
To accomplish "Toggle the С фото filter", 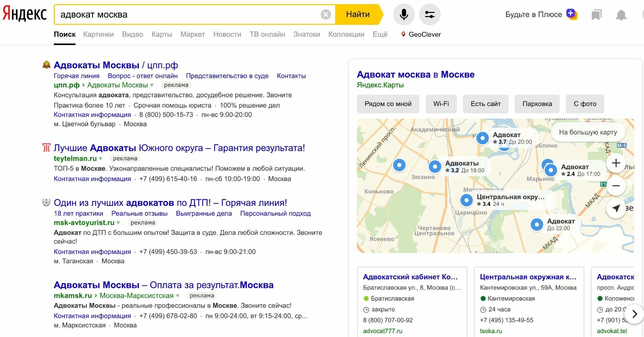I will coord(585,104).
